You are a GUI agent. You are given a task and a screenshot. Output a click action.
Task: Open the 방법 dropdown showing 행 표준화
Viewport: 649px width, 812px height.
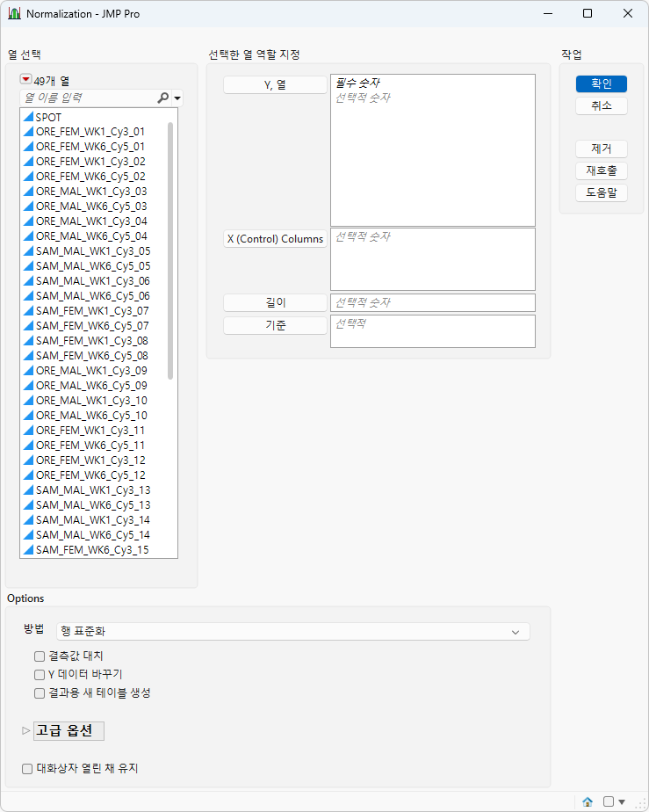point(293,631)
